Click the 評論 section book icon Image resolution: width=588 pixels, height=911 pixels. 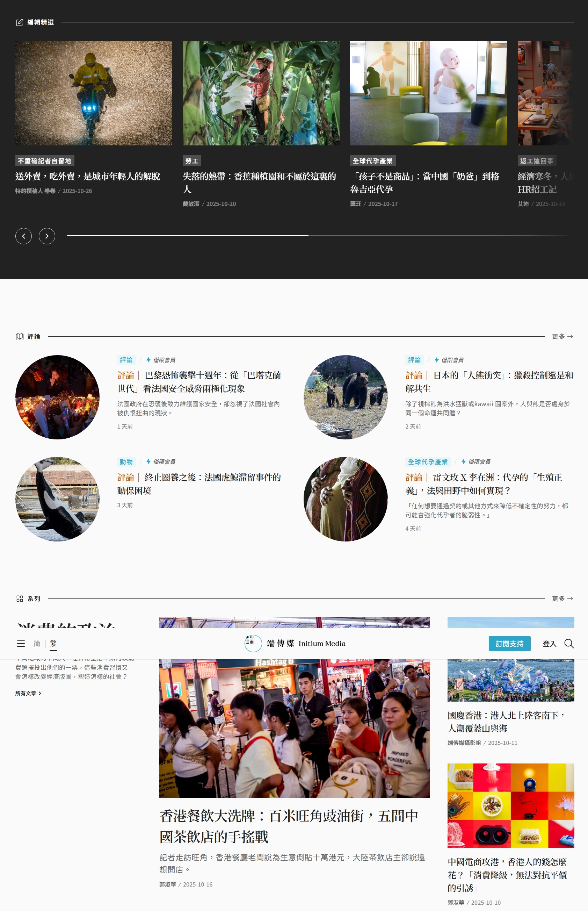coord(20,337)
